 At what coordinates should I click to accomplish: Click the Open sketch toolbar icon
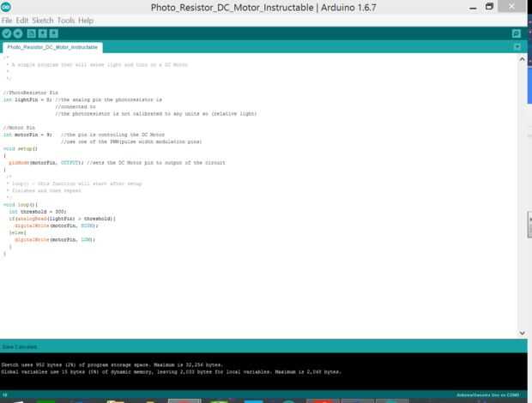click(x=42, y=33)
